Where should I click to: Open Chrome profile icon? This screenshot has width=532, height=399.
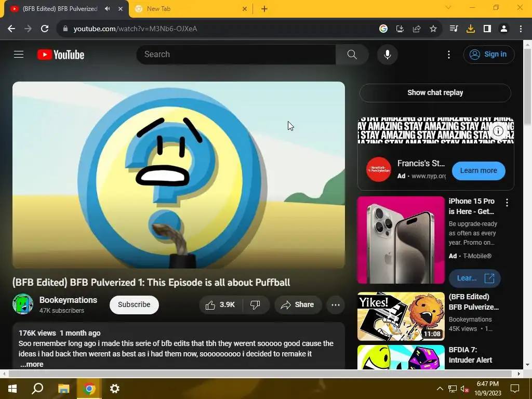pyautogui.click(x=504, y=29)
